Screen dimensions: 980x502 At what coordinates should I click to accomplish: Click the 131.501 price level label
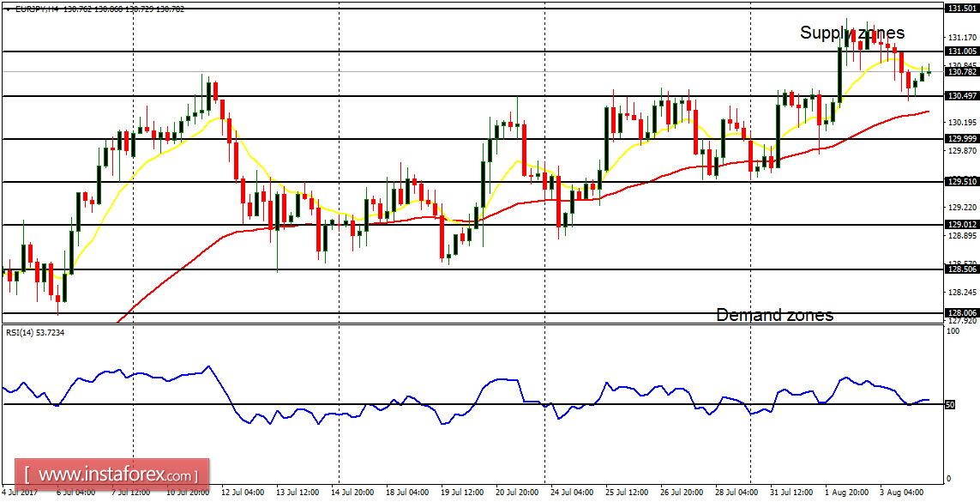coord(963,8)
